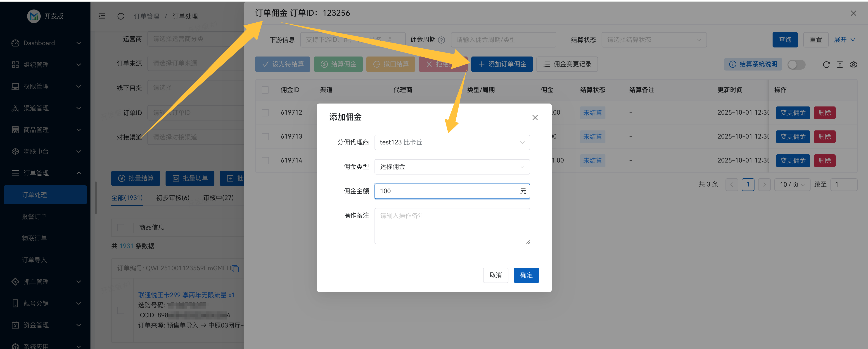The image size is (868, 349).
Task: Click the help icon beside 佣金周期
Action: [x=442, y=39]
